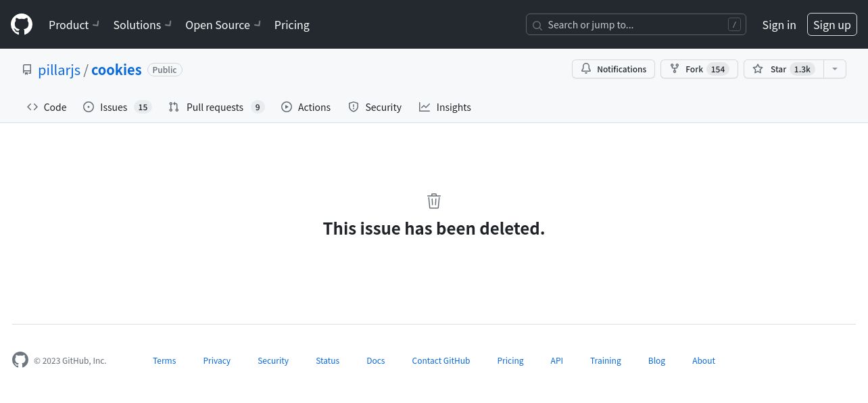
Task: Open the star lists dropdown arrow
Action: 835,69
